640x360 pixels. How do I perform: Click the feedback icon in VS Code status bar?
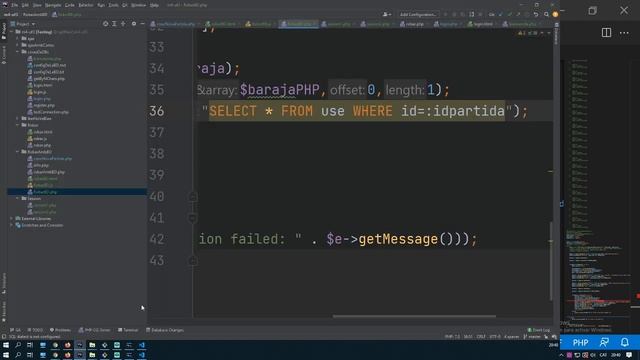click(604, 342)
